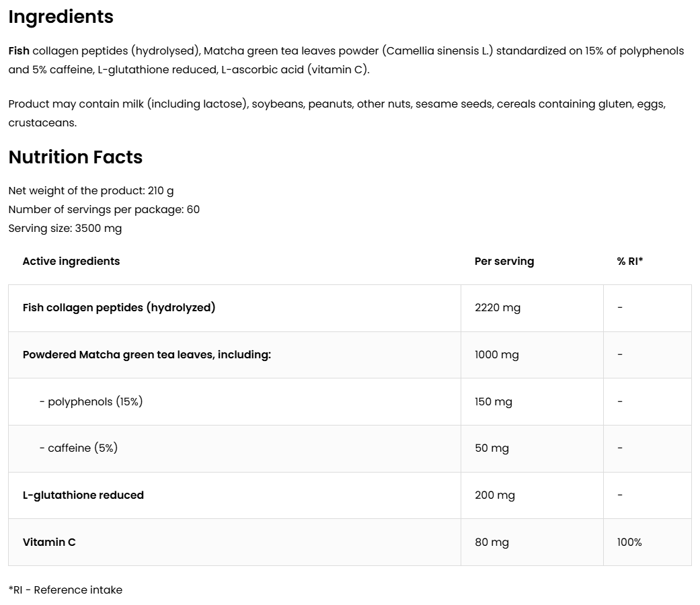Click the Nutrition Facts heading

[75, 157]
